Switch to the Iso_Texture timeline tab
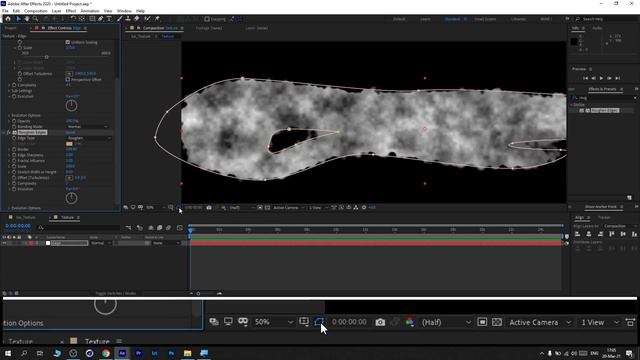This screenshot has height=360, width=640. click(x=25, y=217)
